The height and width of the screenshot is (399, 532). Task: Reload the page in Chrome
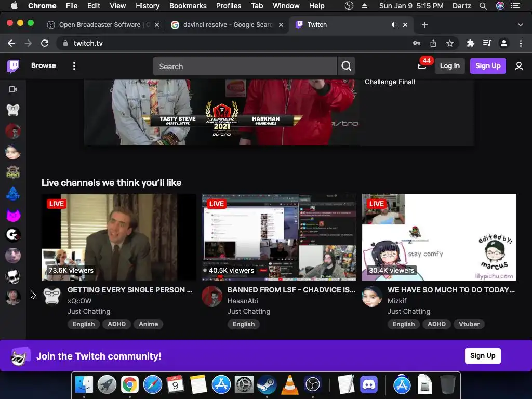click(45, 43)
